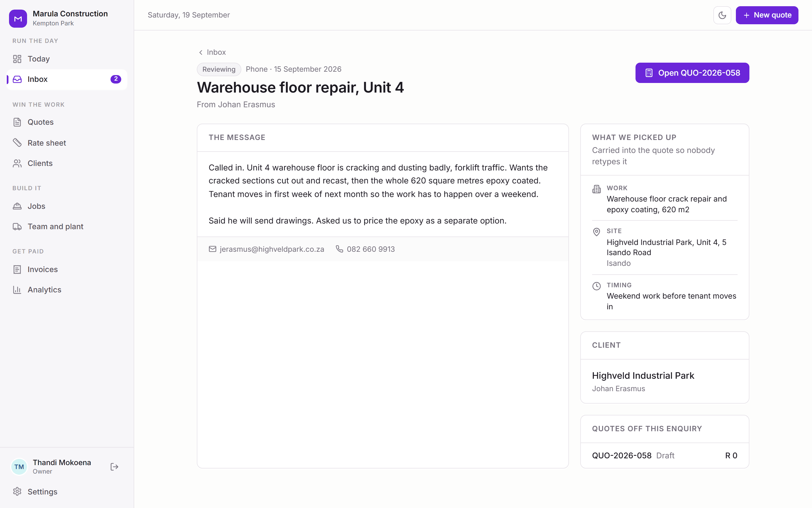Screen dimensions: 812x508
Task: Click the Thandi Mokoena profile name
Action: pyautogui.click(x=62, y=463)
